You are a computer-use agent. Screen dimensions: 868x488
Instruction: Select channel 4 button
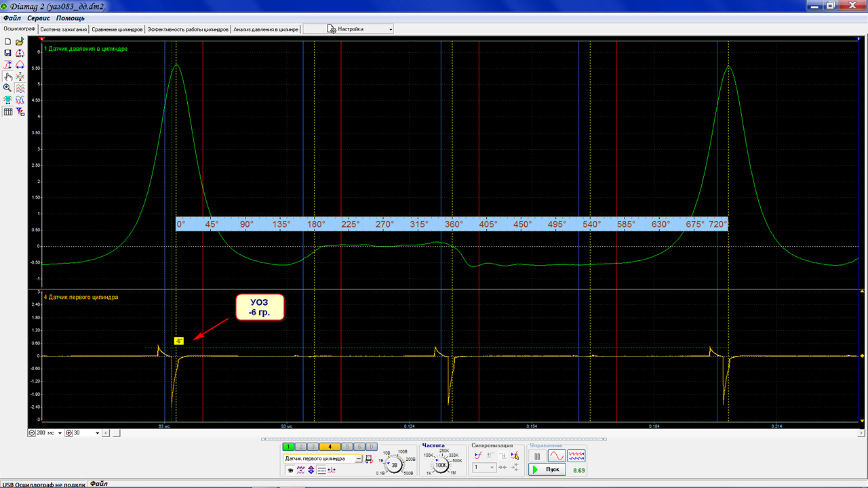click(330, 447)
